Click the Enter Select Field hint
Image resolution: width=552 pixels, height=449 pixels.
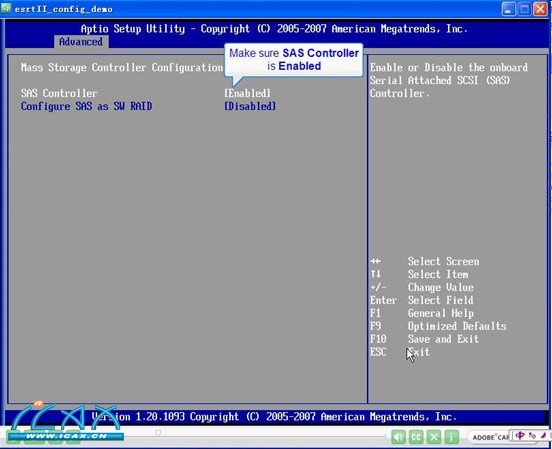[421, 300]
